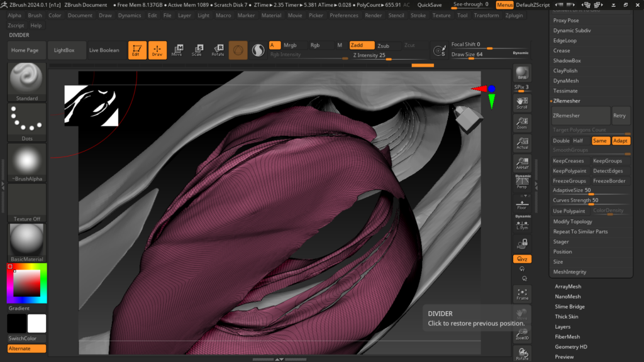Expand the DynaMesh section
644x362 pixels.
(565, 81)
